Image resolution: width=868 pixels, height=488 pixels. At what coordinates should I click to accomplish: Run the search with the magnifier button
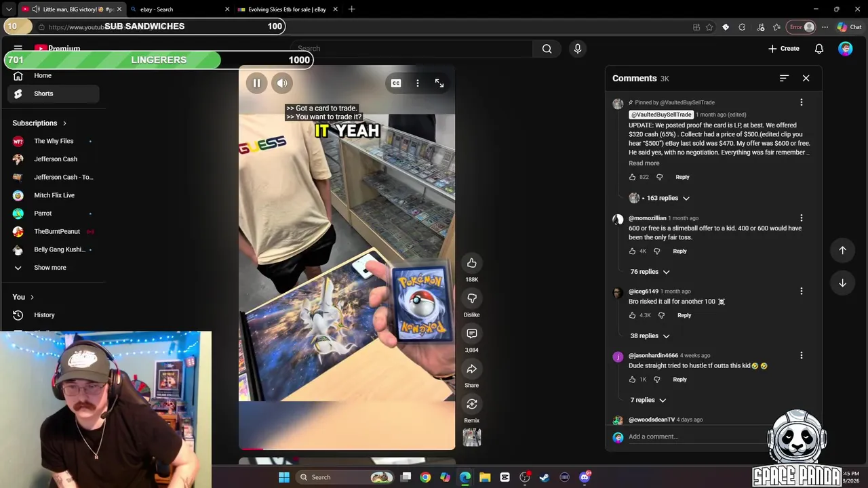[x=547, y=49]
